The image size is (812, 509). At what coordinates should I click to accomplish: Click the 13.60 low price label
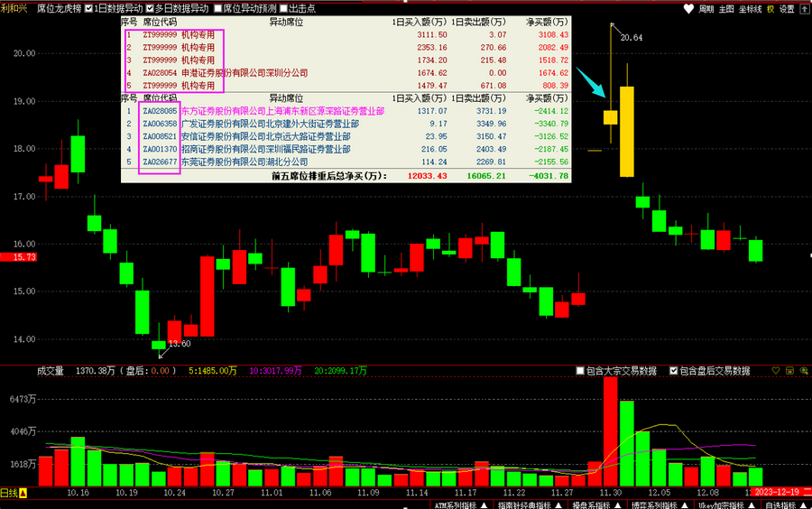[180, 344]
